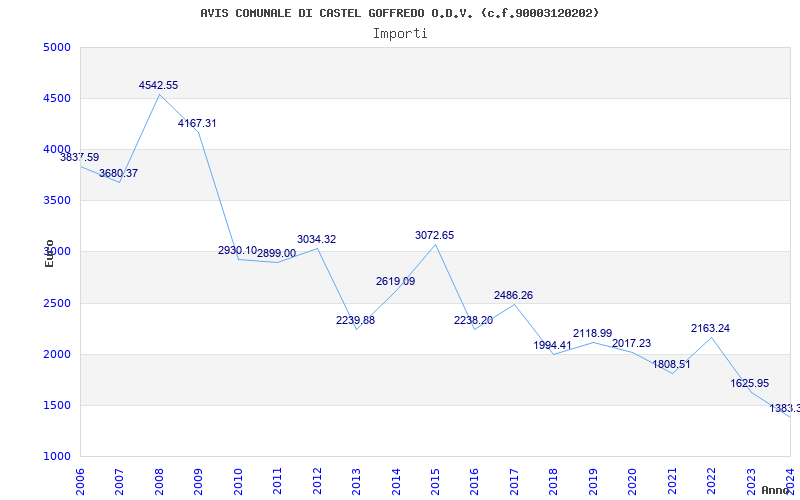Click the 1000 y-axis tick label
This screenshot has height=500, width=800.
coord(55,457)
